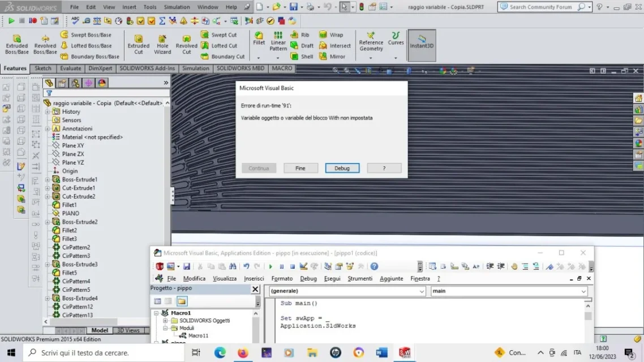
Task: Run macro with the green play icon in SolidWorks
Action: 11,20
